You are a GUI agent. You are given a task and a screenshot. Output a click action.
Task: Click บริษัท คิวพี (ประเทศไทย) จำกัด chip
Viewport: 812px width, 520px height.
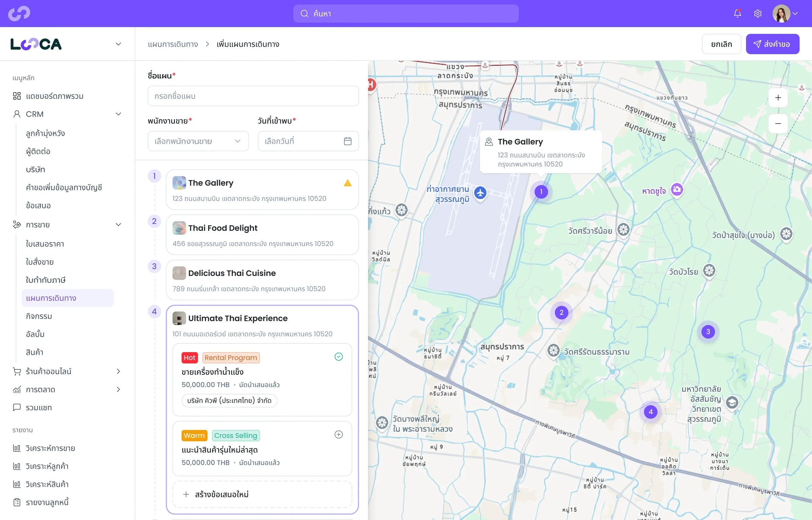229,400
